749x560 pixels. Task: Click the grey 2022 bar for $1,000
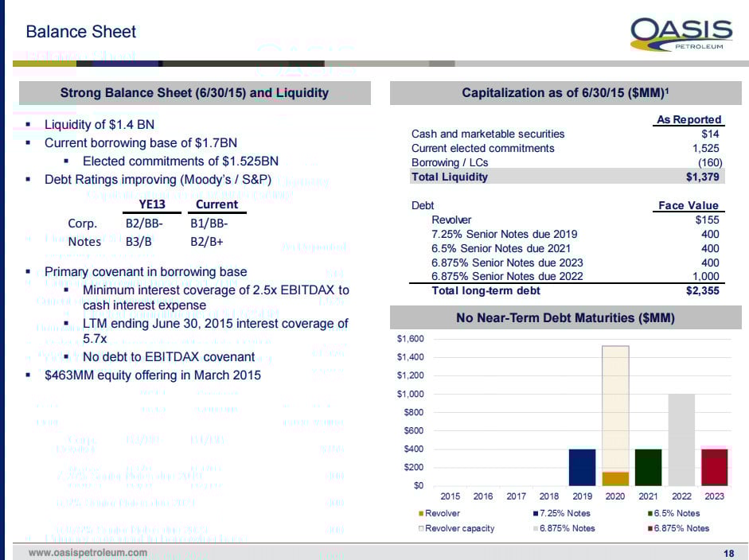click(681, 439)
